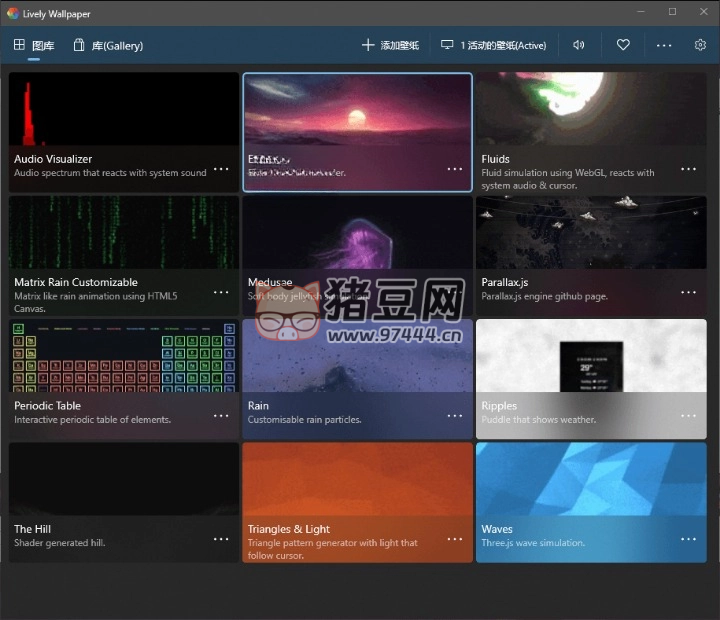Open more options for The Hill
The width and height of the screenshot is (720, 620).
(x=221, y=539)
